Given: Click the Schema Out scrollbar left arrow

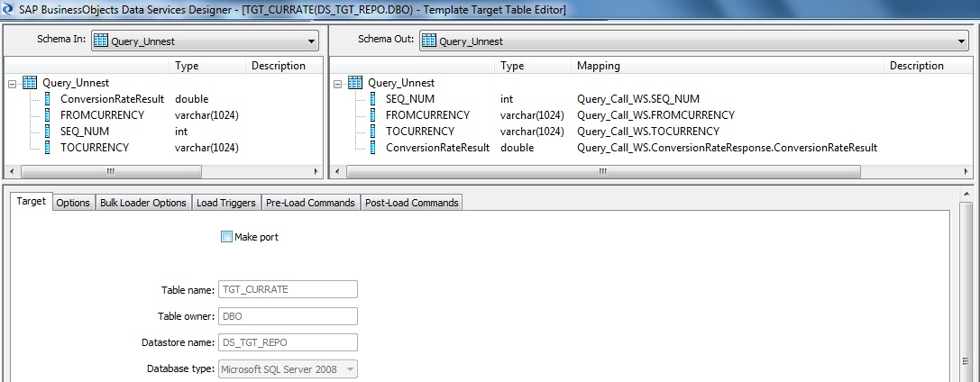Looking at the screenshot, I should click(337, 171).
